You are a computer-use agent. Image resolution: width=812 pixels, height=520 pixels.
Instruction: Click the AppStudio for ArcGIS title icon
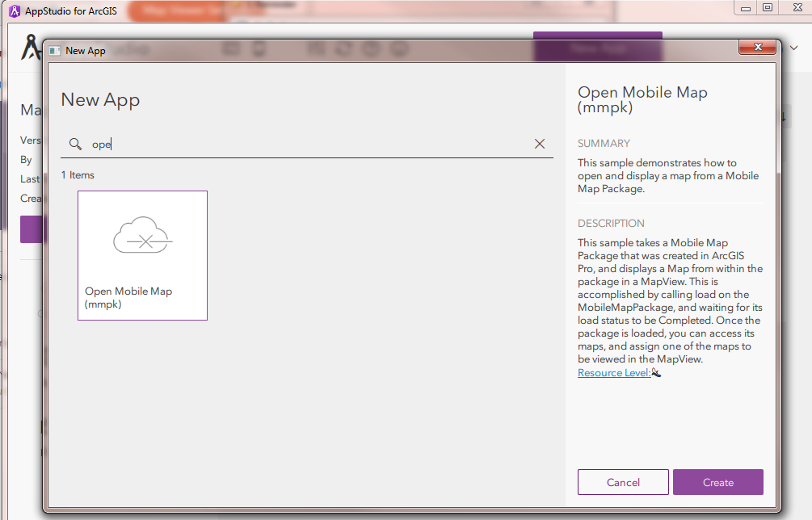click(15, 10)
